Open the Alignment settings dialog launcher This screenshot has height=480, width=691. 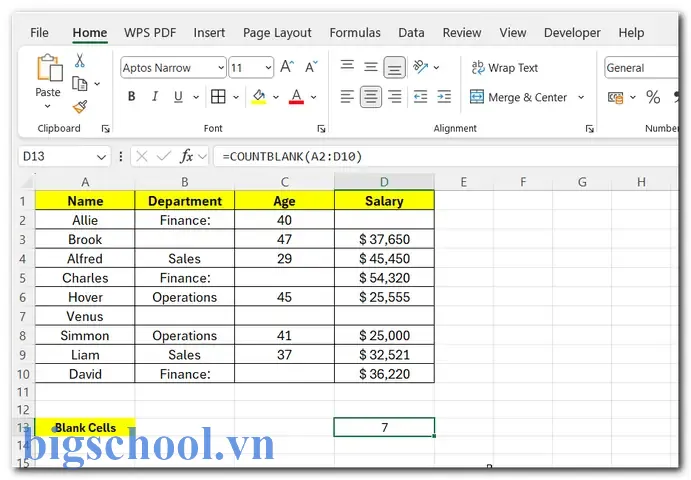tap(590, 129)
